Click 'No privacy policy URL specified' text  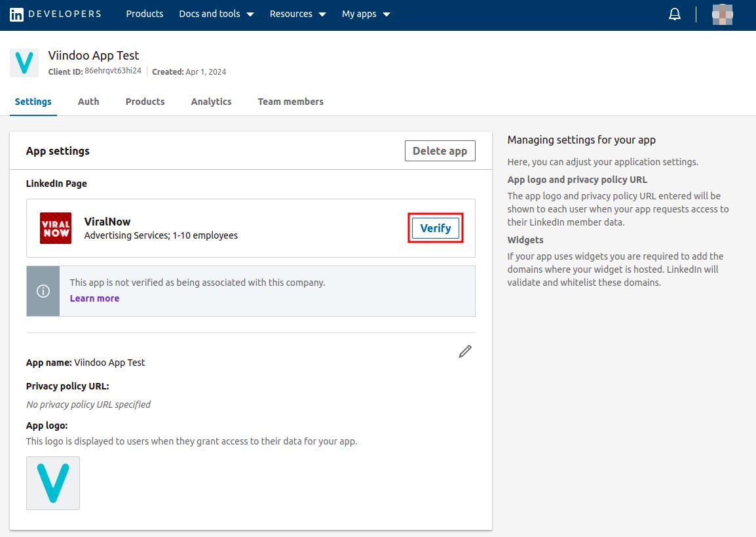coord(88,405)
